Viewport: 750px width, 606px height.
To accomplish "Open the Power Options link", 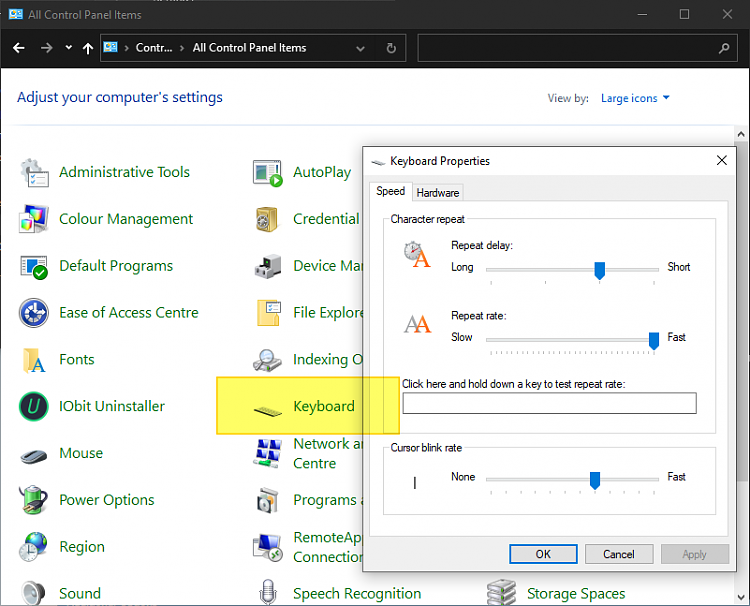I will coord(107,500).
